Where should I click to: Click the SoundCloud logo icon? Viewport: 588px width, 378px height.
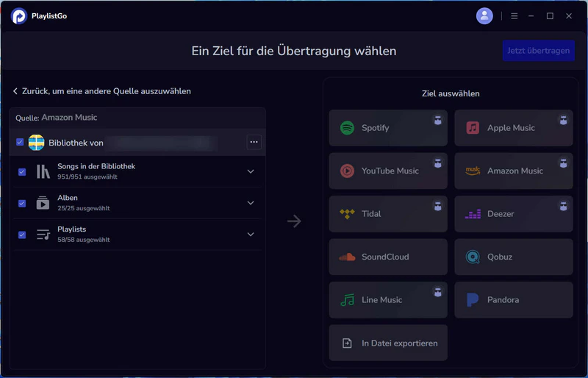[347, 257]
